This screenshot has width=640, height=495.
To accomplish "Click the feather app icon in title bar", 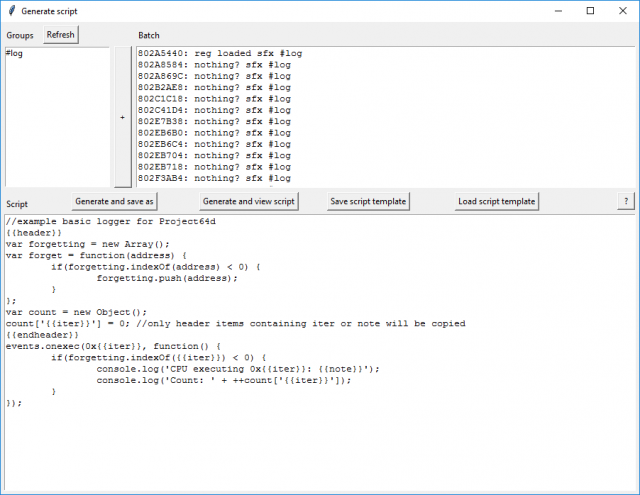I will [x=10, y=10].
